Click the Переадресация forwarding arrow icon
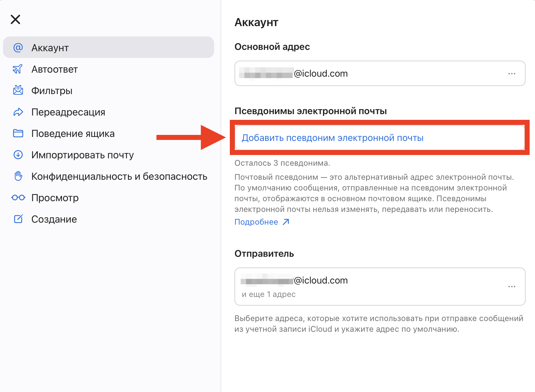This screenshot has width=535, height=392. tap(18, 112)
